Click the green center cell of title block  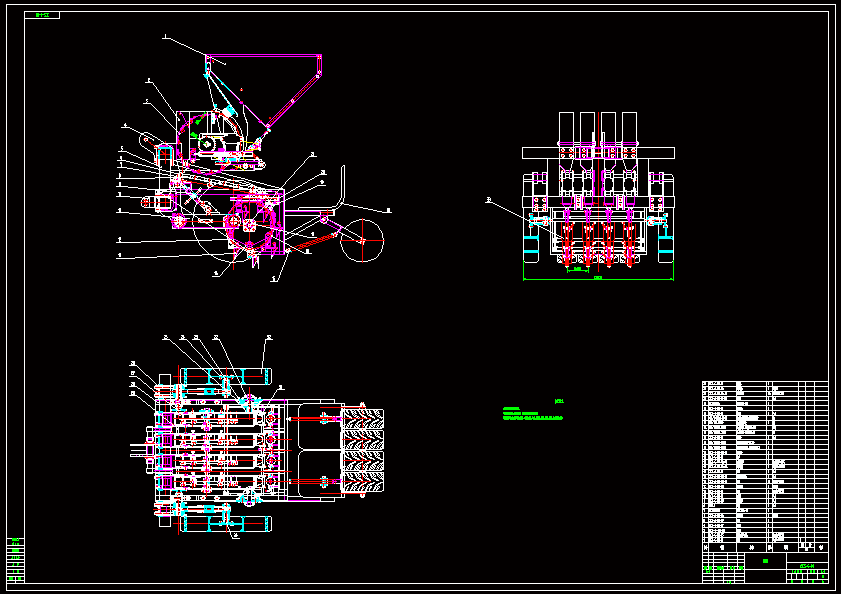point(765,561)
